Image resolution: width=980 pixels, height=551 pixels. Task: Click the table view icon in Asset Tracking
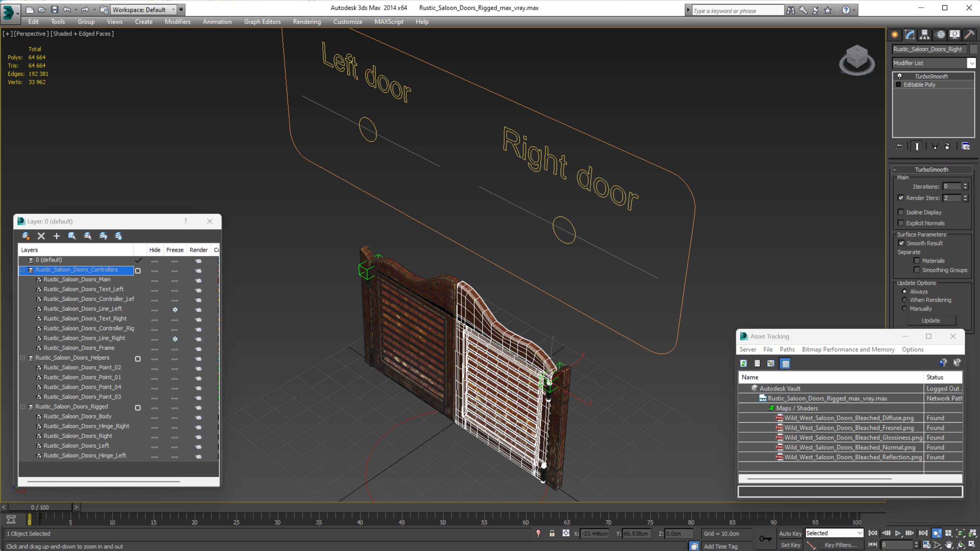click(785, 364)
